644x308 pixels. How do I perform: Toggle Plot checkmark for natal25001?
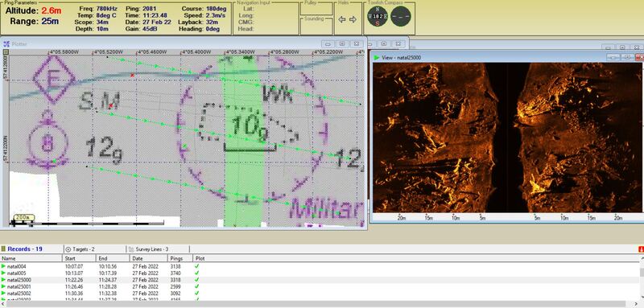(x=196, y=286)
